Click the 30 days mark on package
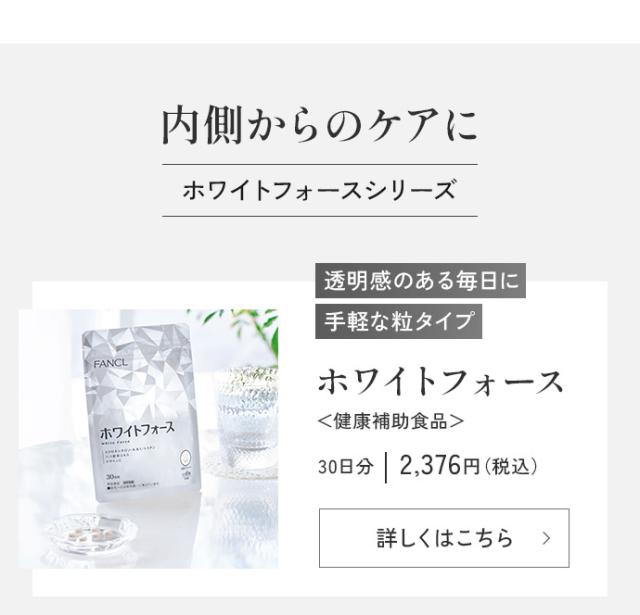Image resolution: width=640 pixels, height=615 pixels. pos(111,476)
